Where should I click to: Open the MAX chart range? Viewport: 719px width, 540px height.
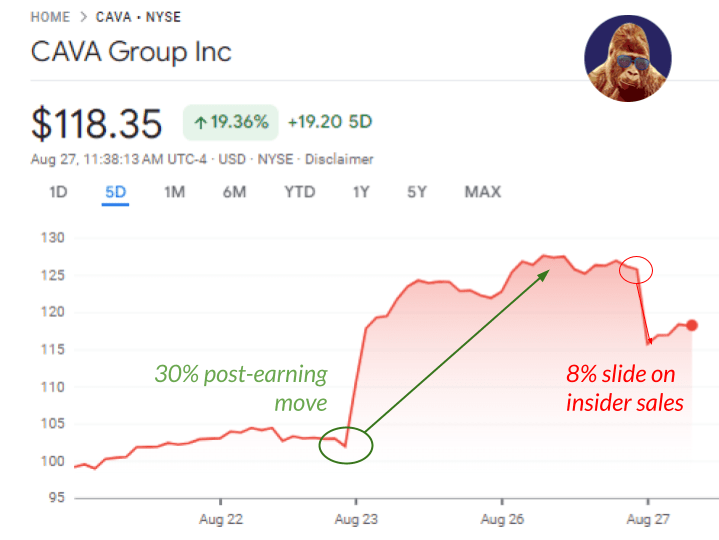[x=482, y=192]
